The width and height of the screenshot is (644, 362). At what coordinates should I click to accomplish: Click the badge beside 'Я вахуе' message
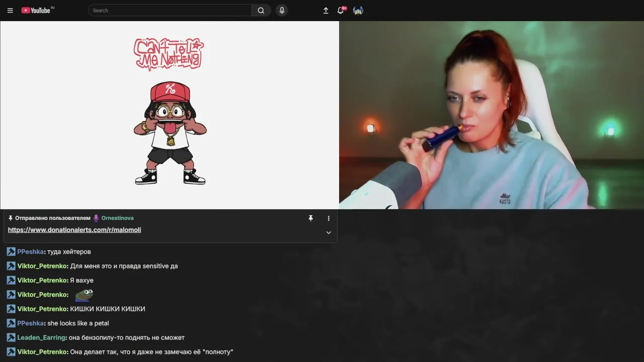pyautogui.click(x=11, y=280)
